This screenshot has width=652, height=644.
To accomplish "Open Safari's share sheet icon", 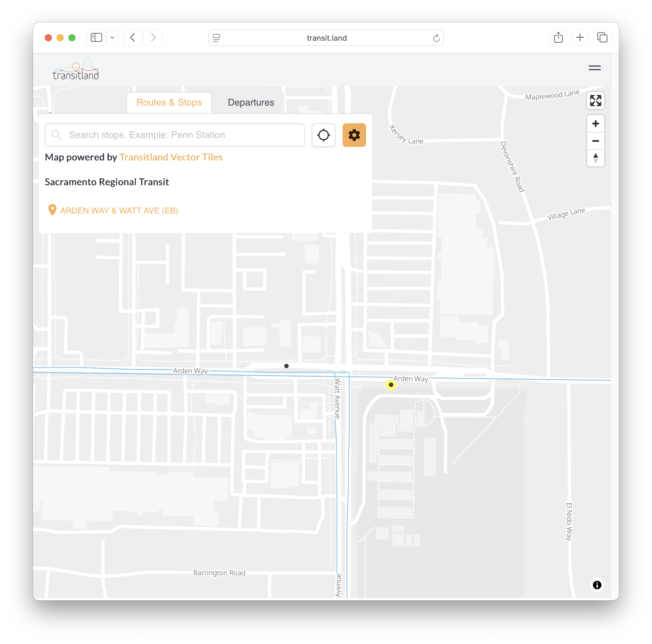I will coord(558,37).
